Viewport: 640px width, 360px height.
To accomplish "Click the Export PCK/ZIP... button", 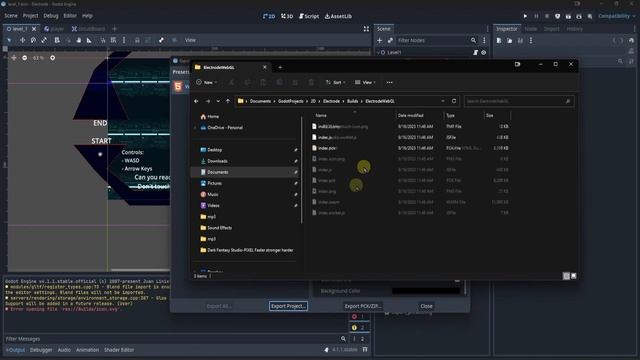I will (x=362, y=306).
